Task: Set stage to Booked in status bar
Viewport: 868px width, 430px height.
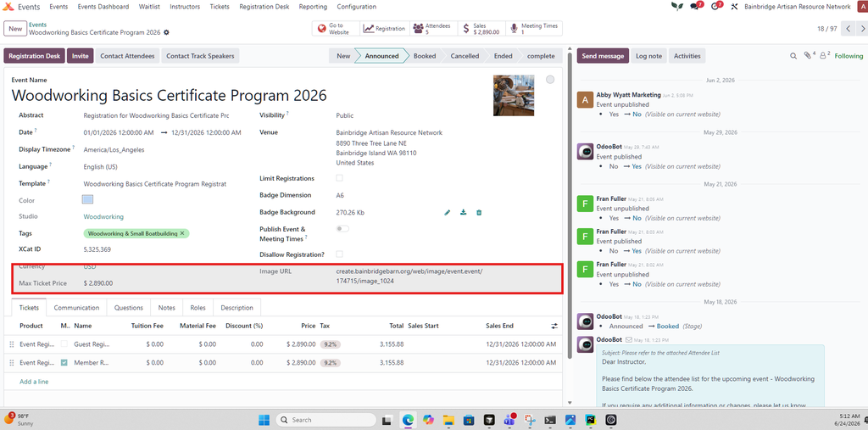Action: (x=424, y=56)
